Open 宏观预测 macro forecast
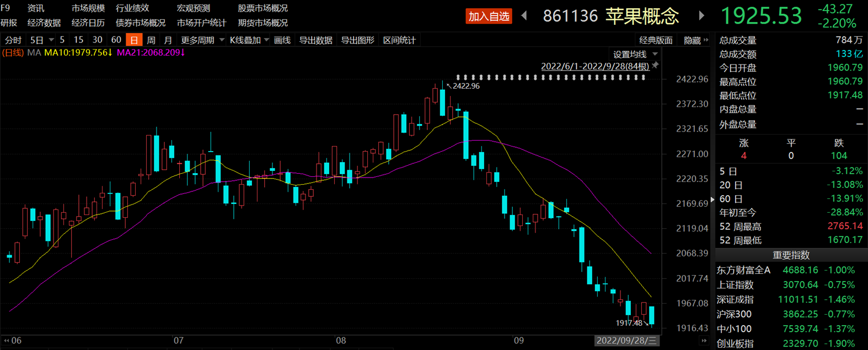Screen dimensions: 868x350 click(194, 8)
